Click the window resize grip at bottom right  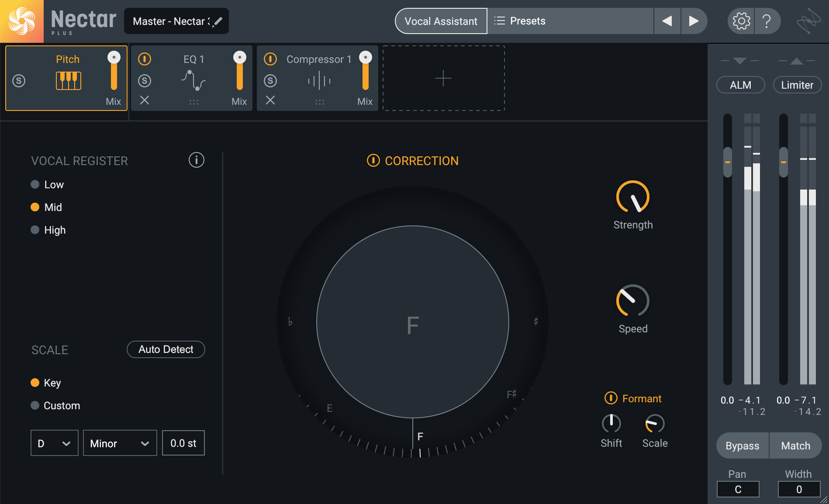click(824, 499)
